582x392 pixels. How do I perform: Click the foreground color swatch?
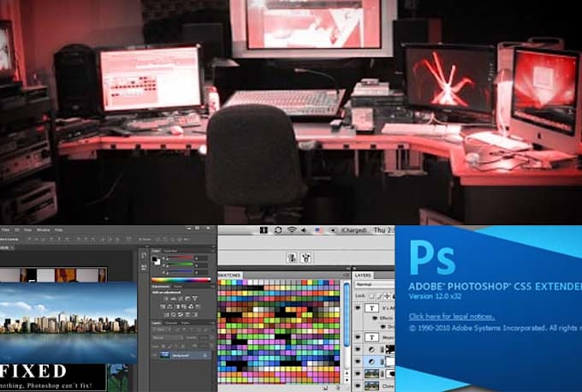coord(154,259)
